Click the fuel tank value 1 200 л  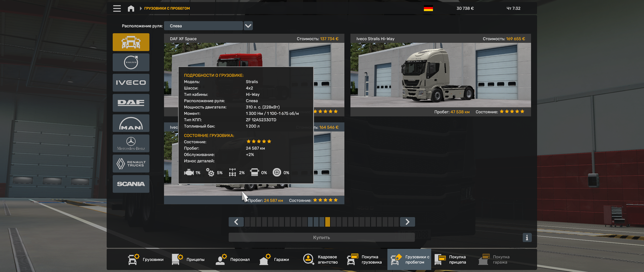253,126
